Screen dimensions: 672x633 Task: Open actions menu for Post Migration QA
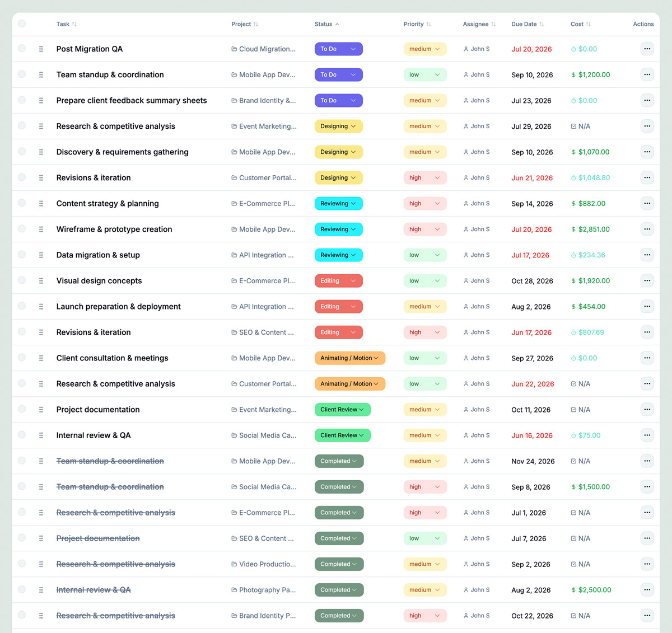(x=647, y=49)
